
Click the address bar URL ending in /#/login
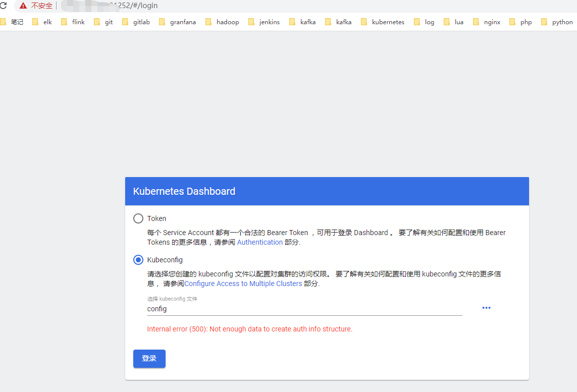pyautogui.click(x=110, y=6)
